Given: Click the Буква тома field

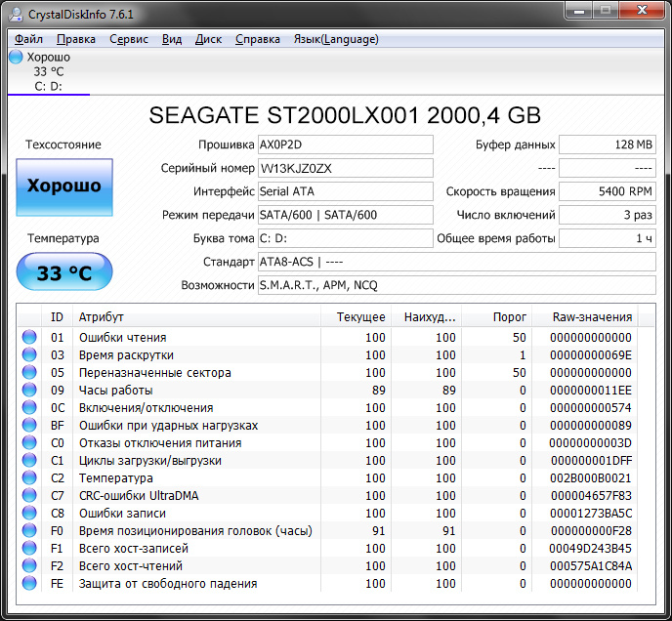Looking at the screenshot, I should coord(346,238).
